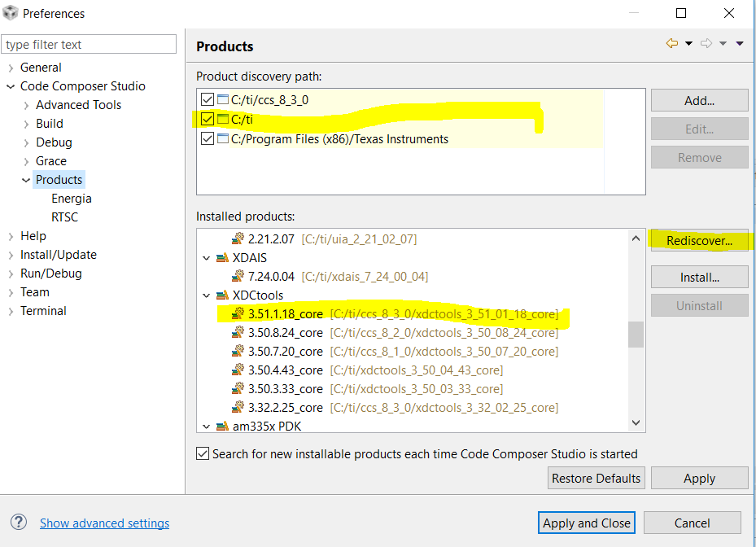Select the RTSC preferences page

(64, 217)
